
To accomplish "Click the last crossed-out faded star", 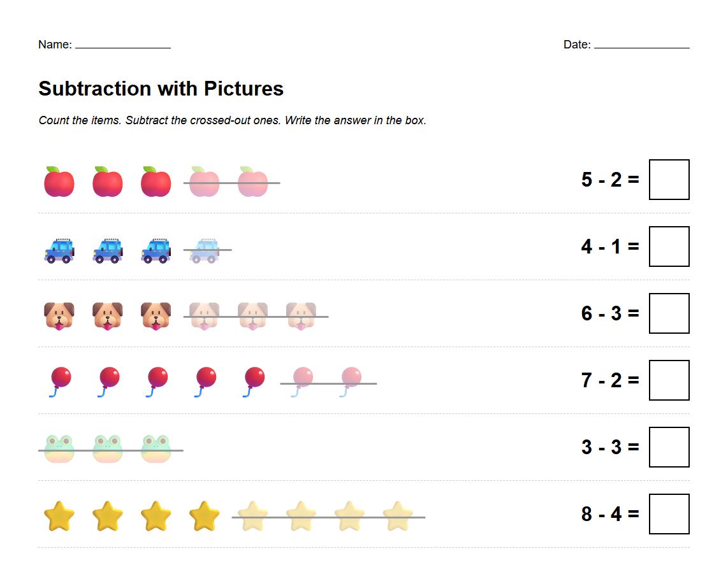I will (398, 516).
